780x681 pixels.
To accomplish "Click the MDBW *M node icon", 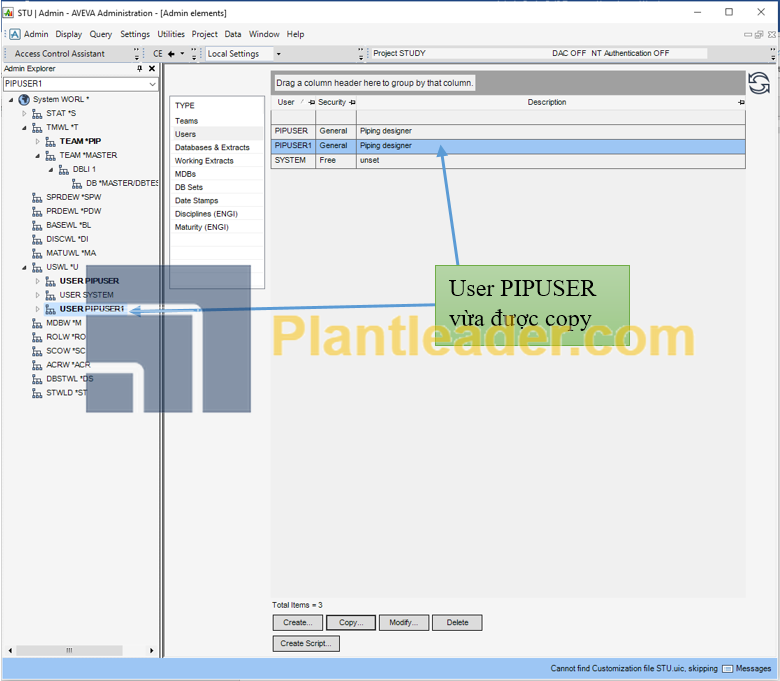I will coord(37,323).
